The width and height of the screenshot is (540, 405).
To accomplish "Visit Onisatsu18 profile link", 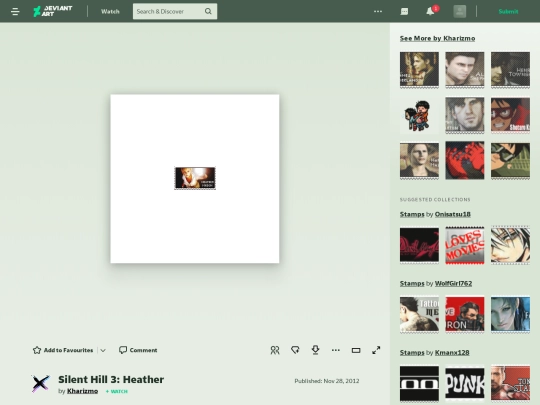I will pyautogui.click(x=453, y=214).
